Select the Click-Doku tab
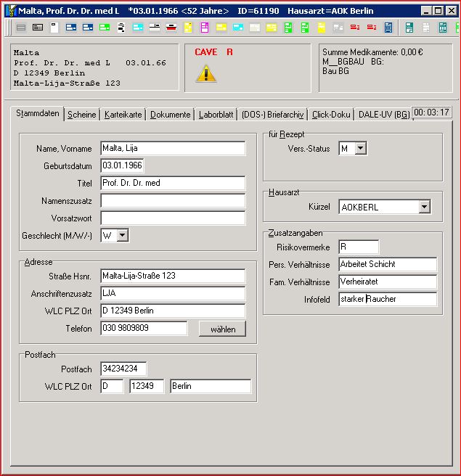Screen dimensions: 461x476 pos(331,115)
